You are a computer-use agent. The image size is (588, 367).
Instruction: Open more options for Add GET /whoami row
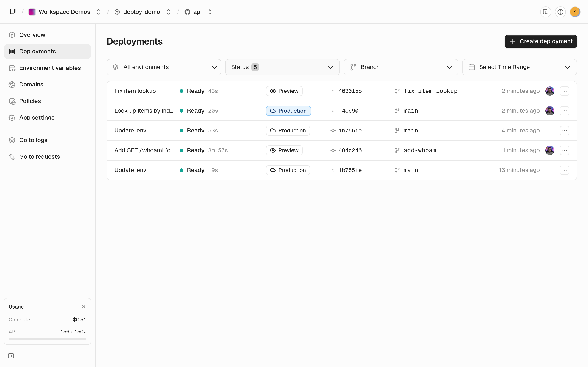(x=565, y=150)
